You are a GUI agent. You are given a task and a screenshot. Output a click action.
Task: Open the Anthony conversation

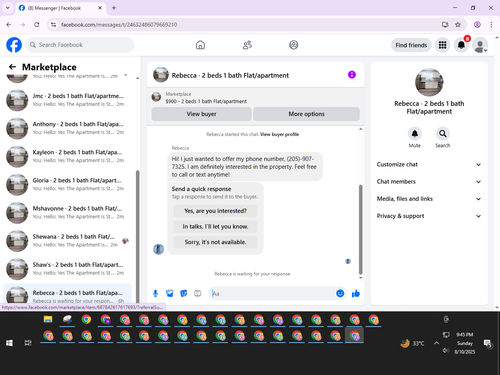pos(67,128)
